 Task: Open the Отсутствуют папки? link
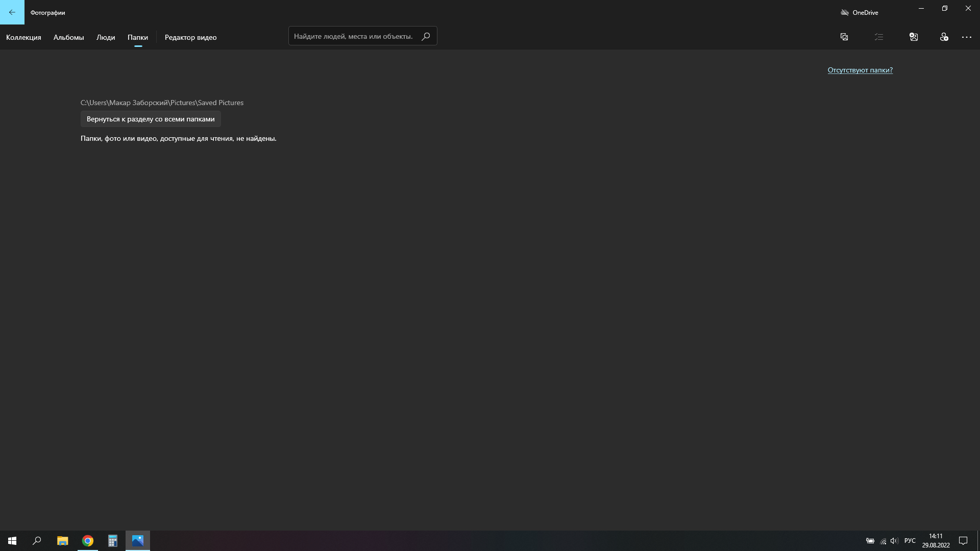point(860,70)
